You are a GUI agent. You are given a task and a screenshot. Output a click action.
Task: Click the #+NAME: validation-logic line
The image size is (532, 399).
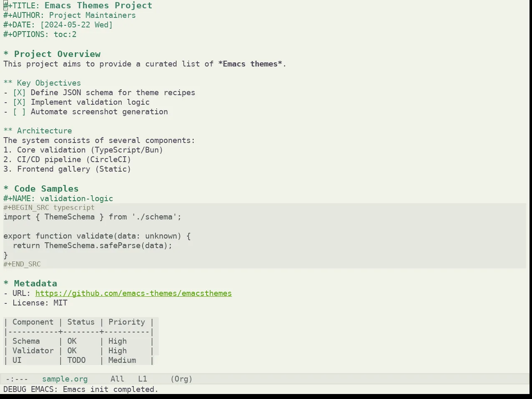pos(58,199)
